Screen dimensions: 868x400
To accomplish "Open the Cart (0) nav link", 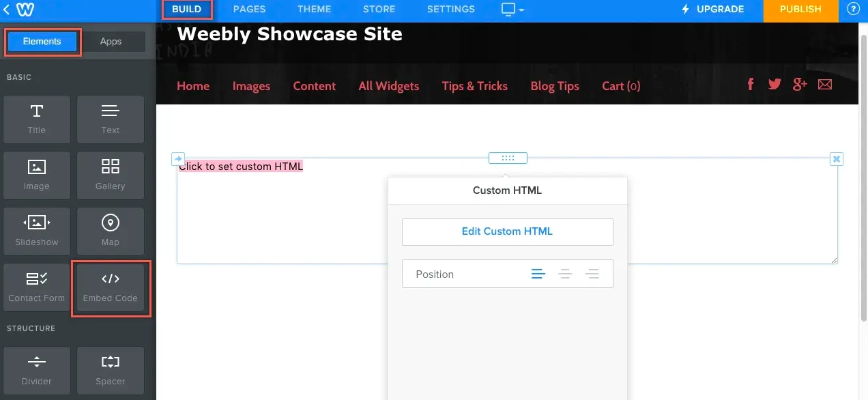I will [x=621, y=86].
